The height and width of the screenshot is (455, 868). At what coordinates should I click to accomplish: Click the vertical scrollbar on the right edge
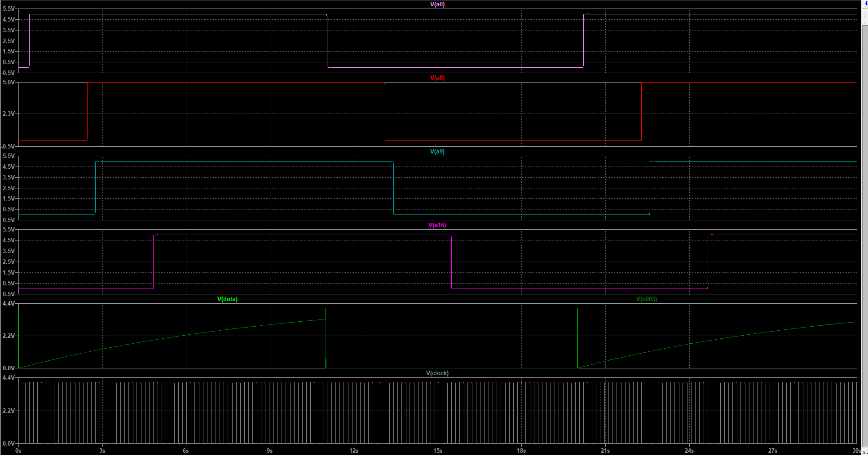[865, 236]
